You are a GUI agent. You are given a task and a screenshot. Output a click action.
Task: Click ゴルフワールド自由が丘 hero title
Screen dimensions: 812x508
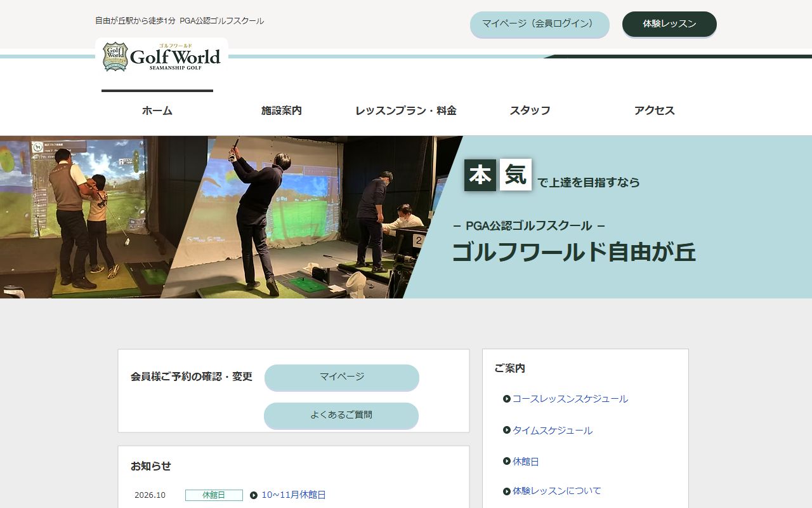(574, 252)
